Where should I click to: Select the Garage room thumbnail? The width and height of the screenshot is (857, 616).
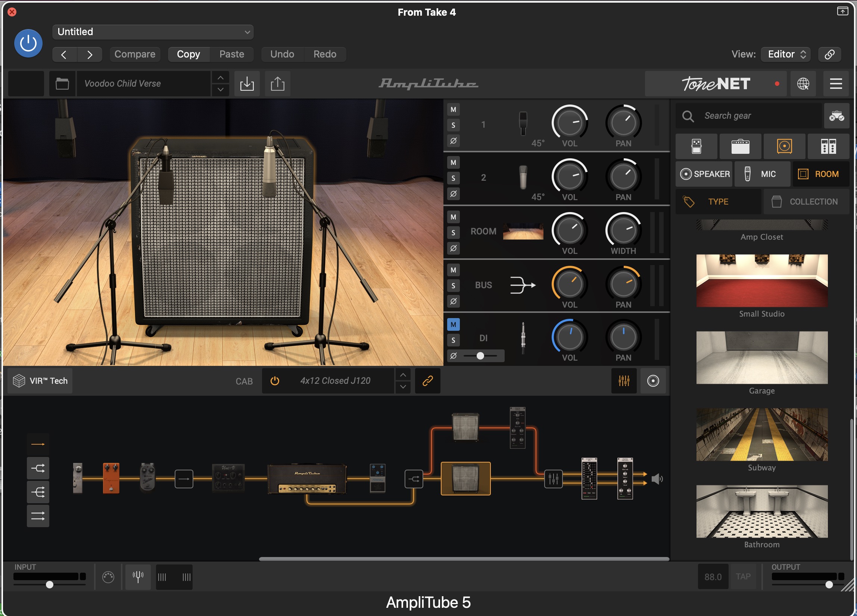click(762, 358)
